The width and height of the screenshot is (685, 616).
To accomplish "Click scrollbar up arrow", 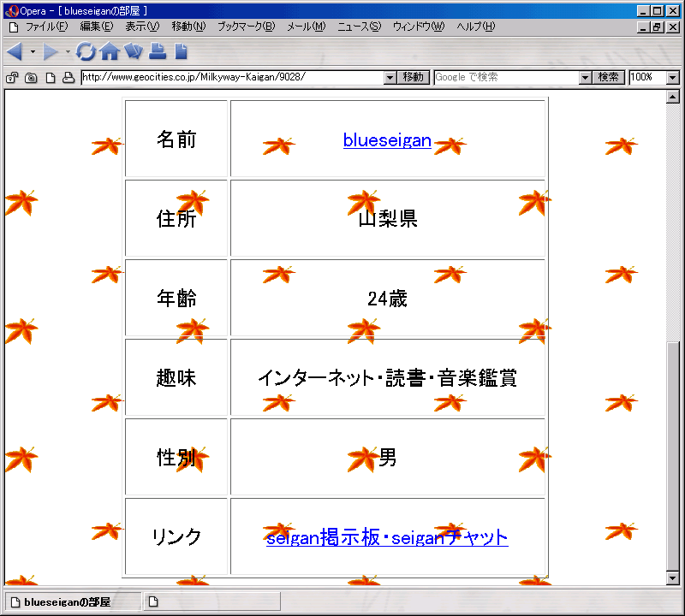I will point(673,97).
